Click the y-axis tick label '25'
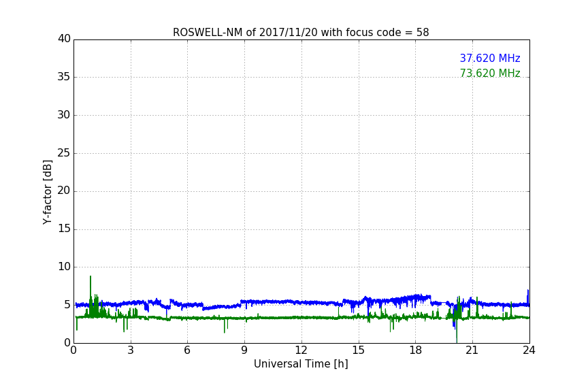This screenshot has height=392, width=588. (x=64, y=152)
